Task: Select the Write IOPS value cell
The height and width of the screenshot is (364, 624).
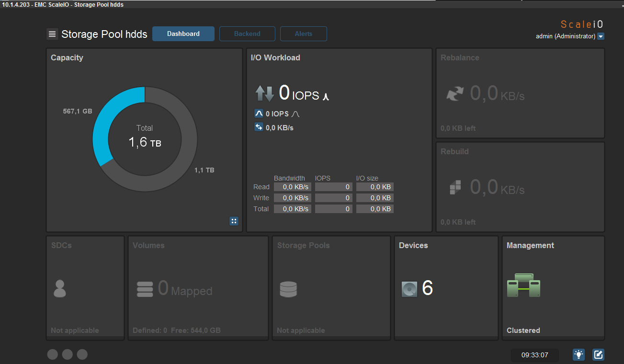Action: [x=334, y=198]
